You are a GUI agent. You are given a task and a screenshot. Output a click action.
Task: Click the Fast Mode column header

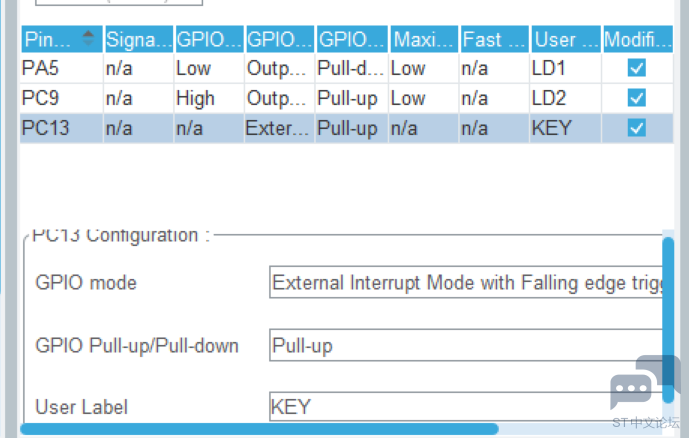tap(494, 39)
